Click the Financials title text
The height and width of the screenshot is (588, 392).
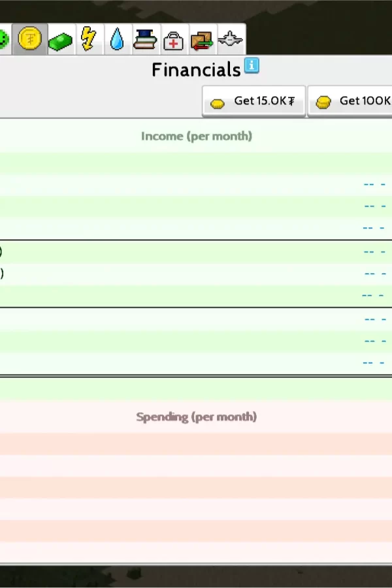pos(196,70)
